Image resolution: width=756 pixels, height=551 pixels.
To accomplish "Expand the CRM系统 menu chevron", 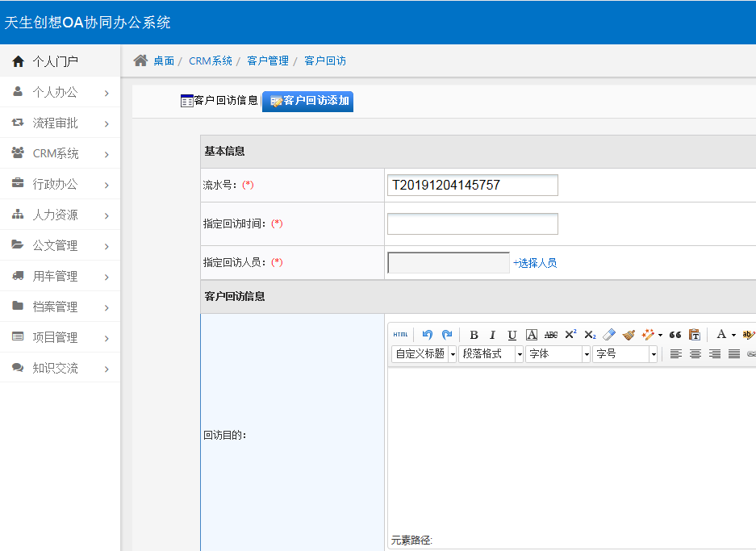I will coord(107,154).
